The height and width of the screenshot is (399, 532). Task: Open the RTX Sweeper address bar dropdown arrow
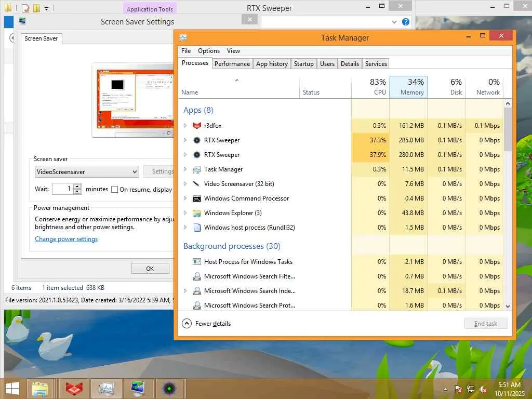click(394, 22)
